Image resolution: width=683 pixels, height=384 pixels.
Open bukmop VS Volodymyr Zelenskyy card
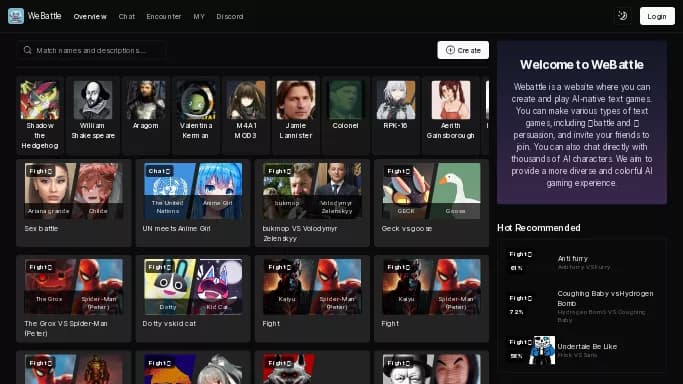(x=312, y=203)
